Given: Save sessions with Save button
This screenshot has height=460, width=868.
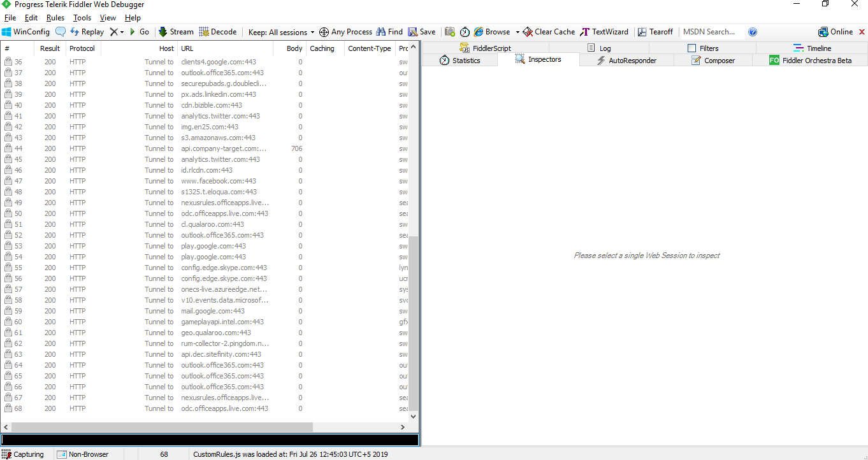Looking at the screenshot, I should point(422,32).
